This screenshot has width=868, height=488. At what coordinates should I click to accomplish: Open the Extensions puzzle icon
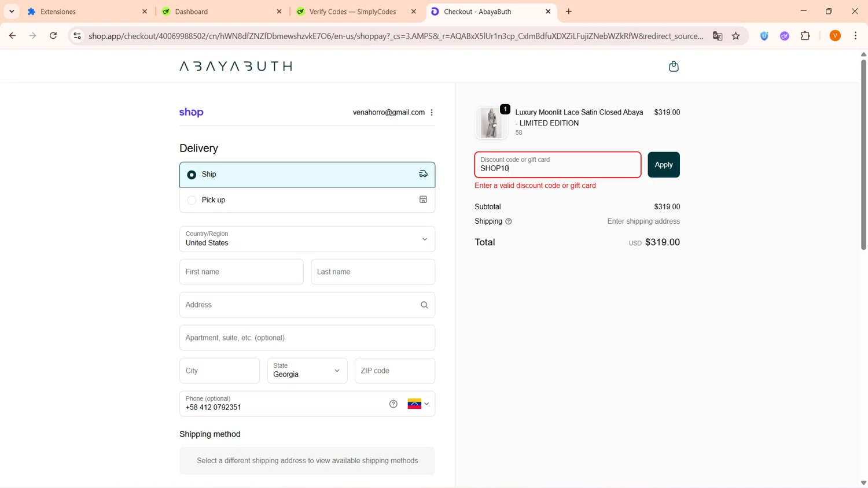(806, 36)
